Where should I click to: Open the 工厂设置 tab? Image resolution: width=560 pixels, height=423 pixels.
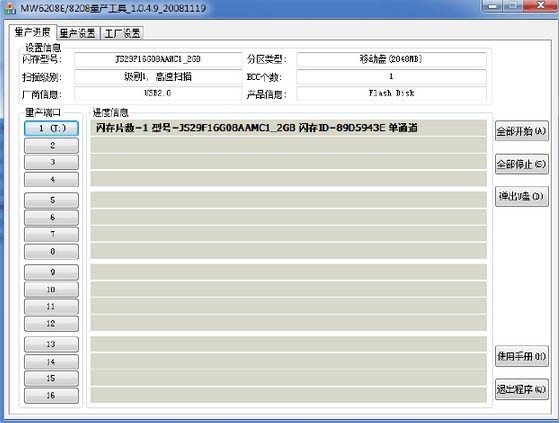coord(122,33)
